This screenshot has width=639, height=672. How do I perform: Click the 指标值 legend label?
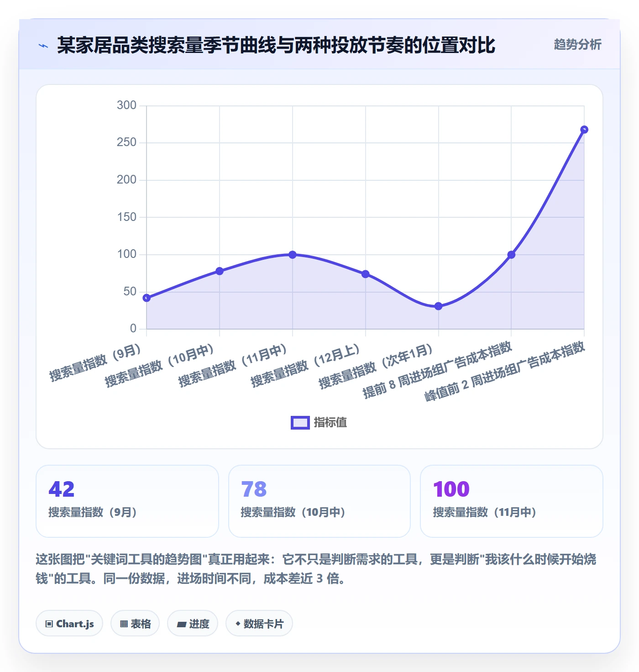330,423
